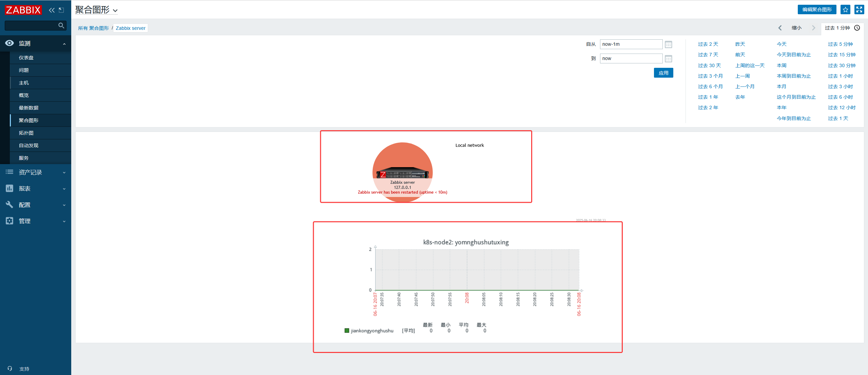Click the 到 time input field

click(631, 58)
